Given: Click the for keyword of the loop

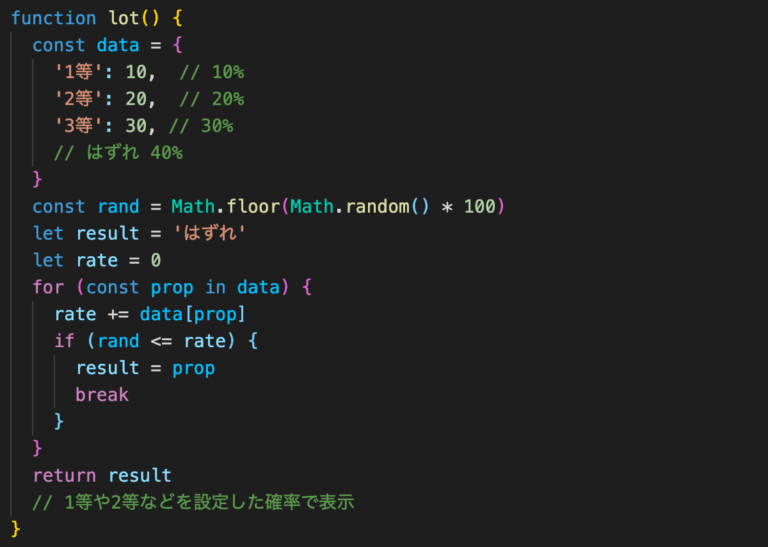Looking at the screenshot, I should pos(48,287).
